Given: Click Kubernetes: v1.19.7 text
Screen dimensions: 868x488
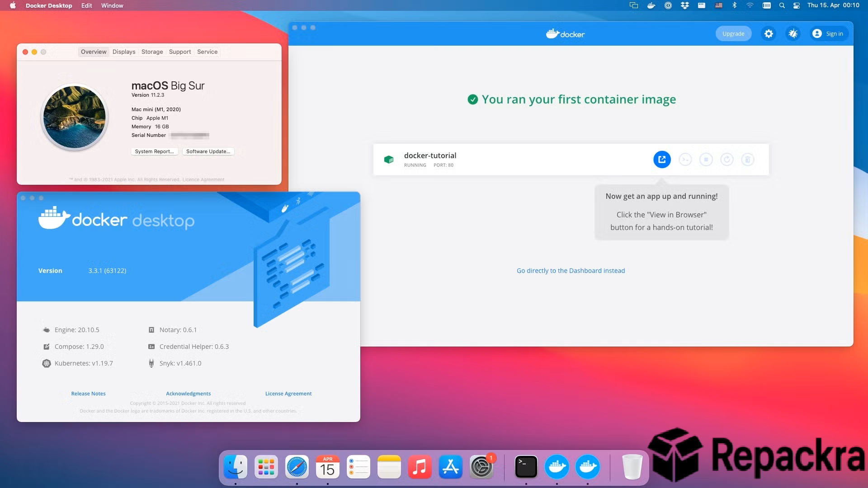Looking at the screenshot, I should (84, 363).
